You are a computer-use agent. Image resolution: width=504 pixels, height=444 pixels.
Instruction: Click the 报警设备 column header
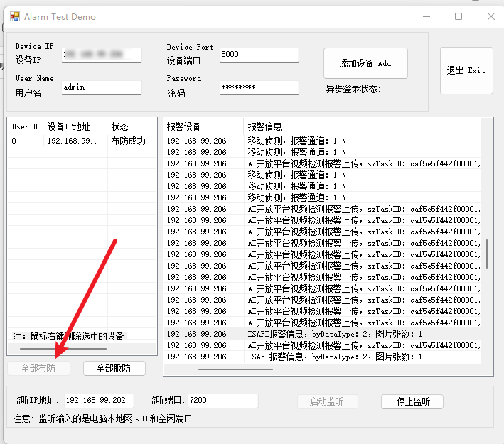[x=202, y=126]
